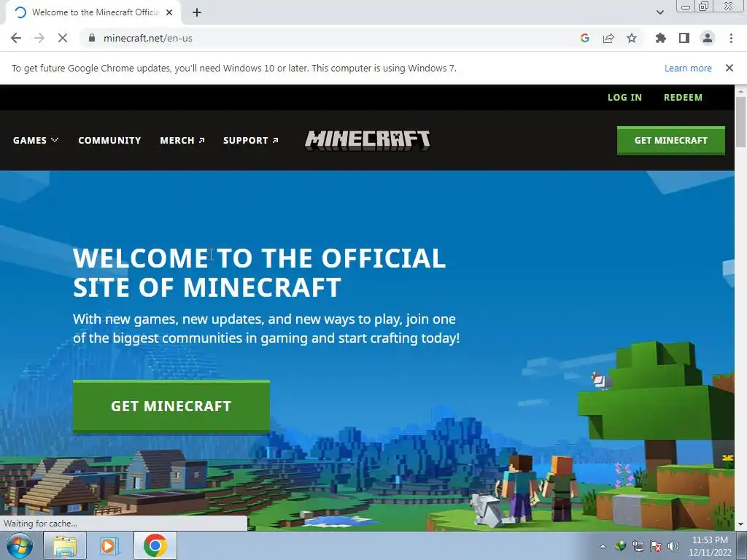Open the Extensions puzzle icon

tap(661, 38)
